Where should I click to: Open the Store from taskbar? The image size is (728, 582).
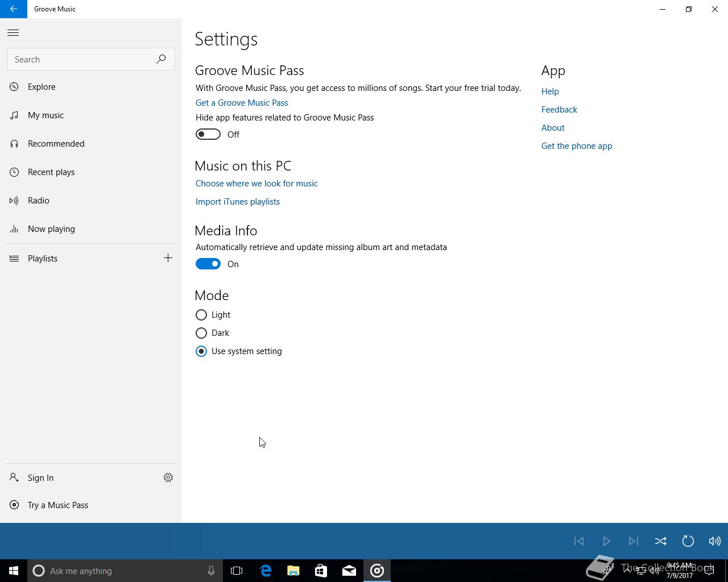[x=321, y=571]
